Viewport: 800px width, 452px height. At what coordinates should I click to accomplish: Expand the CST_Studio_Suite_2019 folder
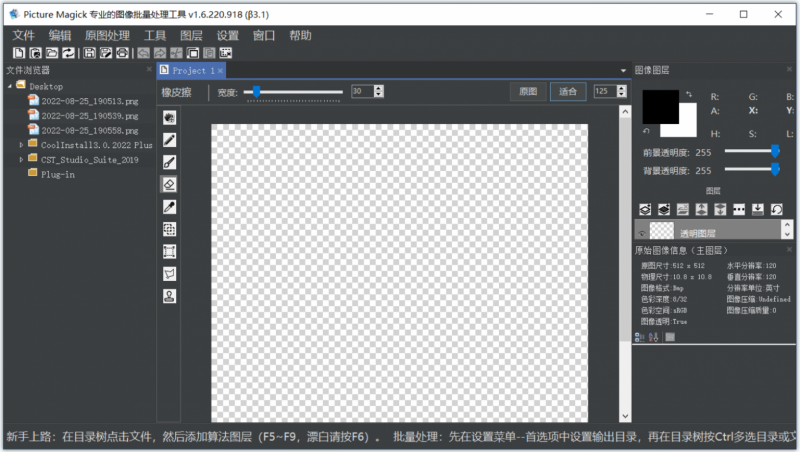click(21, 160)
